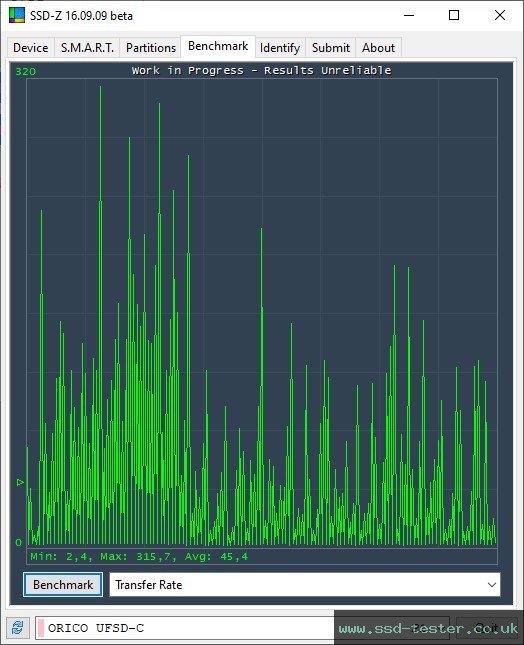Click the Min Max Avg statistics line

[139, 557]
